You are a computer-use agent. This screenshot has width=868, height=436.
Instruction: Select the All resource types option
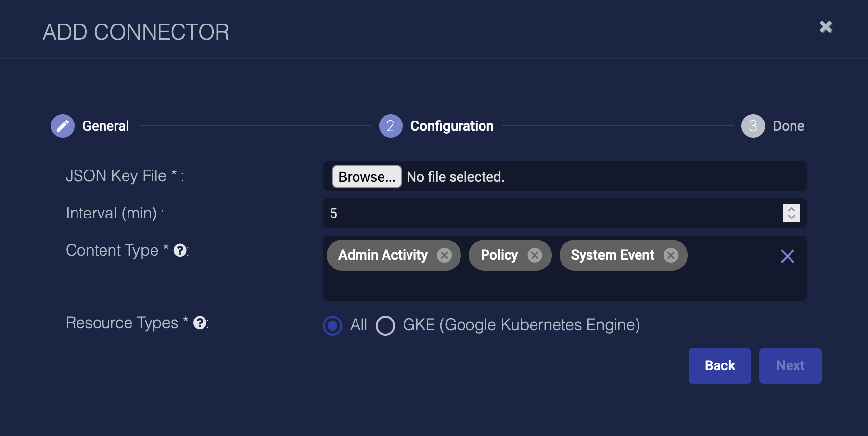coord(332,325)
